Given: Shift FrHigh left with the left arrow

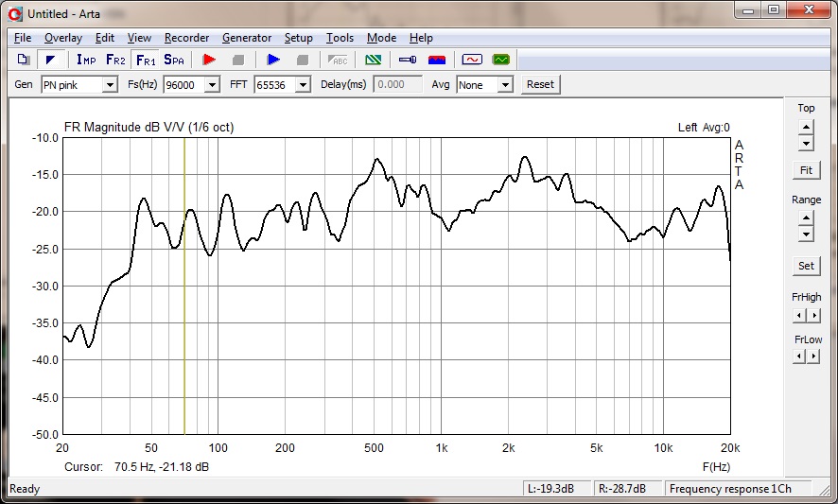Looking at the screenshot, I should 799,315.
